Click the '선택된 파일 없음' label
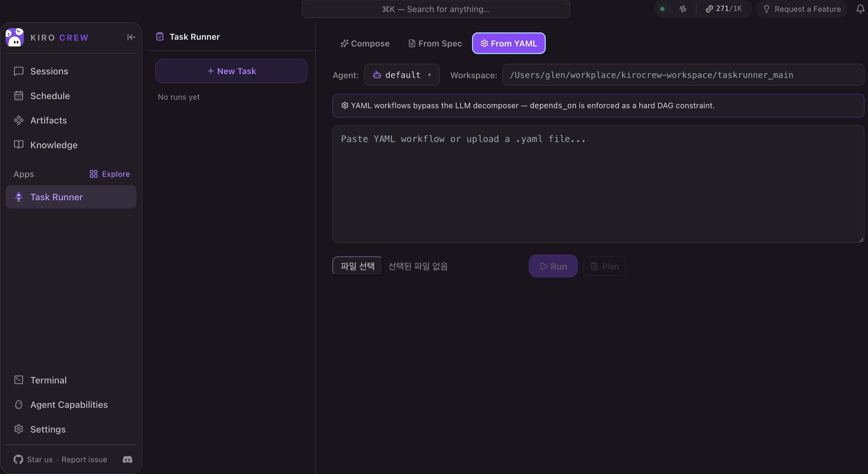 click(418, 266)
